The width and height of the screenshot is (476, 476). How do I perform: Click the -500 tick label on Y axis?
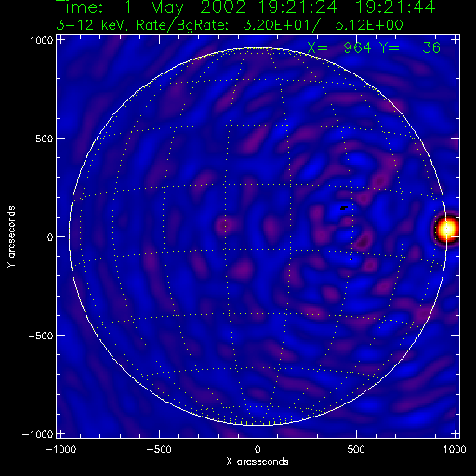click(41, 336)
